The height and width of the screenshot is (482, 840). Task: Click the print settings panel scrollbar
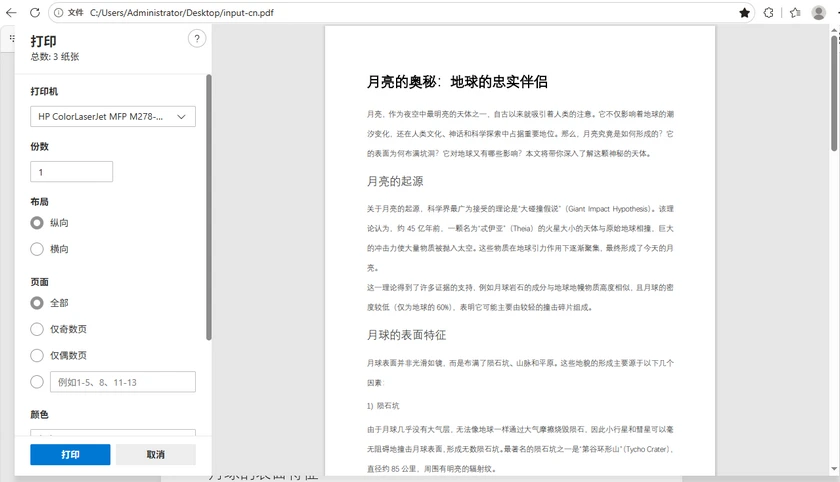(x=208, y=207)
